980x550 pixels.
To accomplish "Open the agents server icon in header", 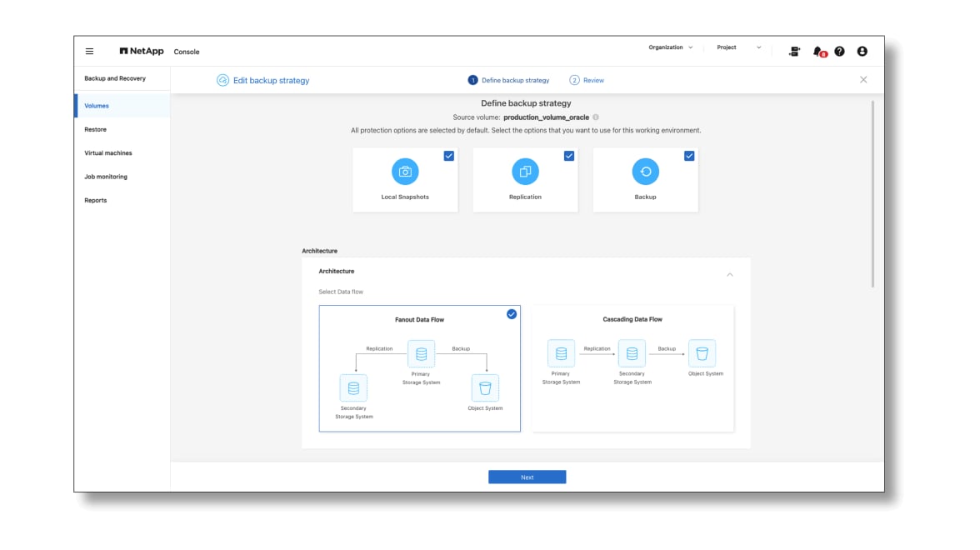I will click(794, 52).
